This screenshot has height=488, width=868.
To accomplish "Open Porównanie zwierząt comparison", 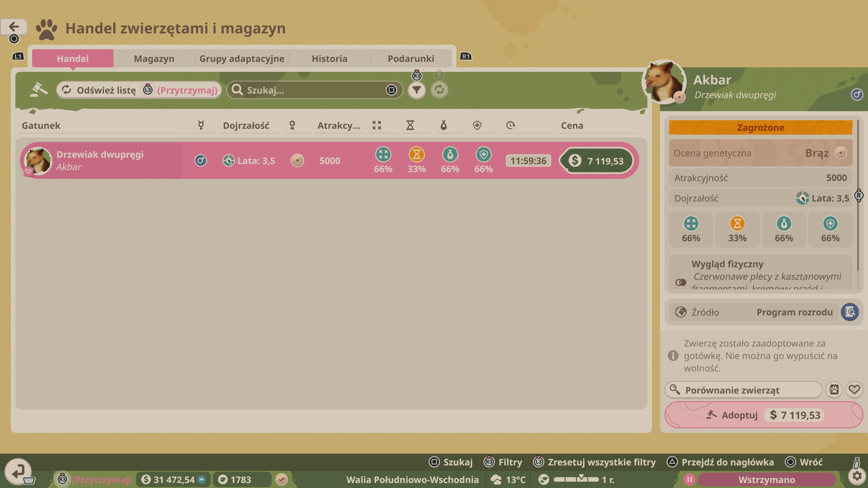I will tap(744, 390).
